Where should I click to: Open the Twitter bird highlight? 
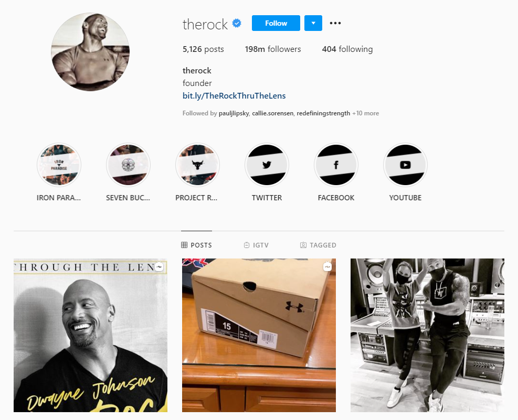click(267, 165)
